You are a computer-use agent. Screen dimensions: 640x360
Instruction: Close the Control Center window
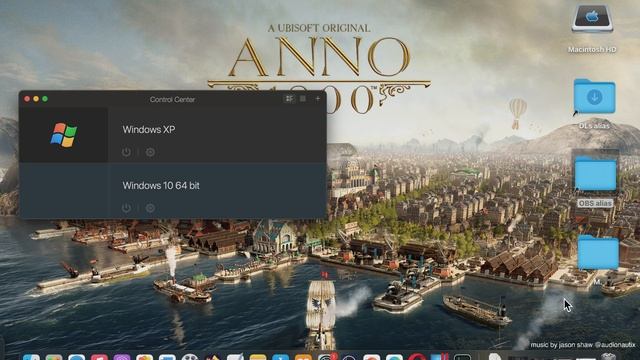coord(27,99)
